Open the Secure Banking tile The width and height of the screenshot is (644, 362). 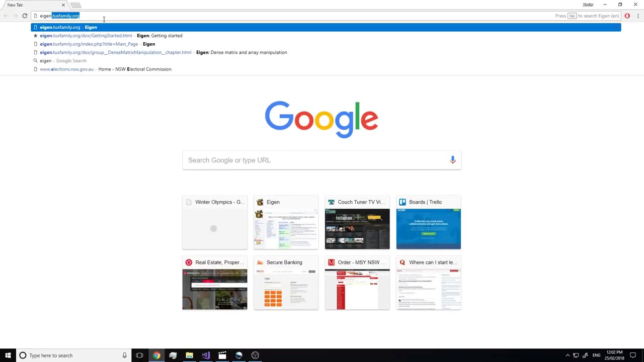(286, 283)
